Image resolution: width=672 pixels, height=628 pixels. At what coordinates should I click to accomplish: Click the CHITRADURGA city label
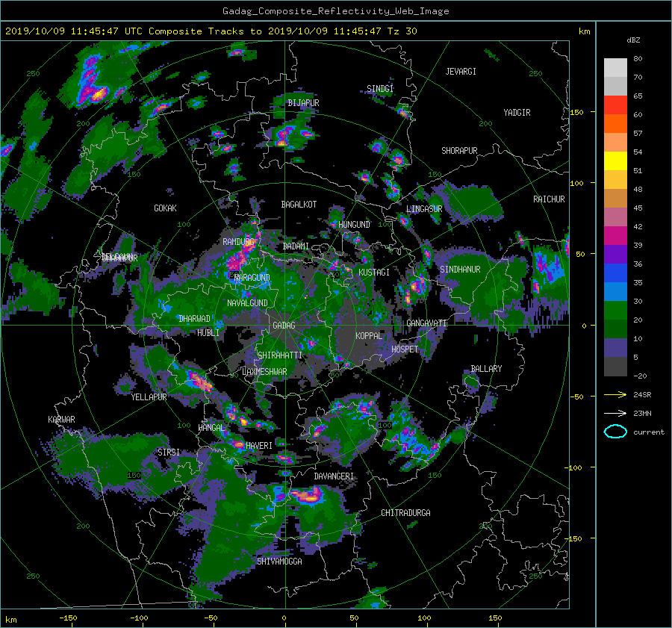click(406, 513)
